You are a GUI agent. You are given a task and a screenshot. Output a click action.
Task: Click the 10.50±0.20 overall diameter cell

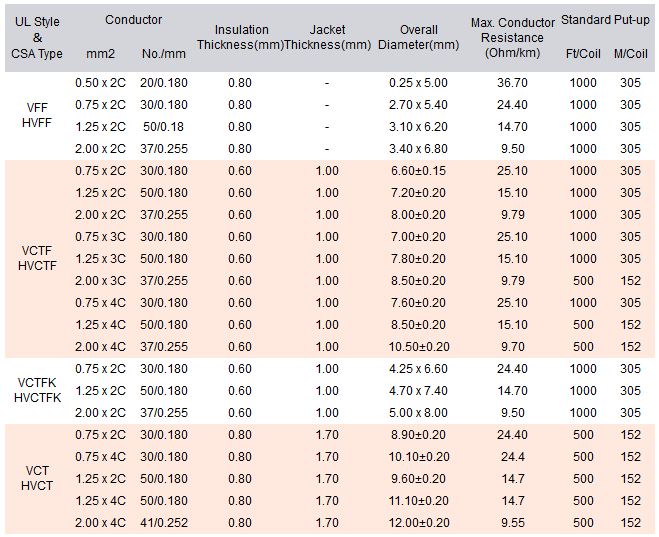(419, 347)
